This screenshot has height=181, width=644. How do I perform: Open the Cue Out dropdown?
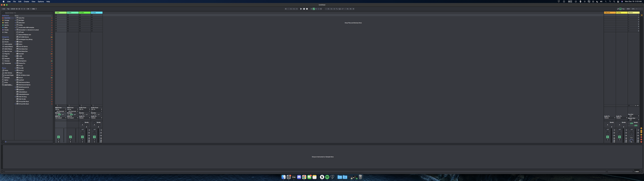(633, 116)
